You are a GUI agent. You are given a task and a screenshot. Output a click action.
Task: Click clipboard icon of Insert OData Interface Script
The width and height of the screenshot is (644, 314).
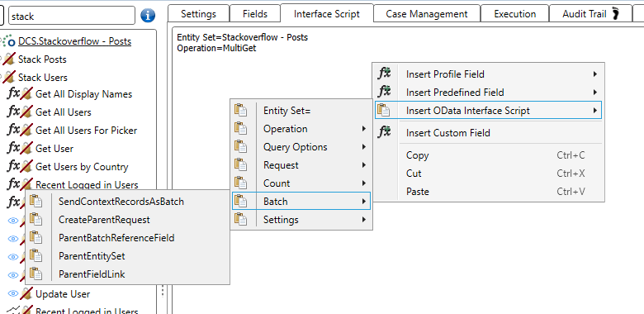pyautogui.click(x=384, y=110)
